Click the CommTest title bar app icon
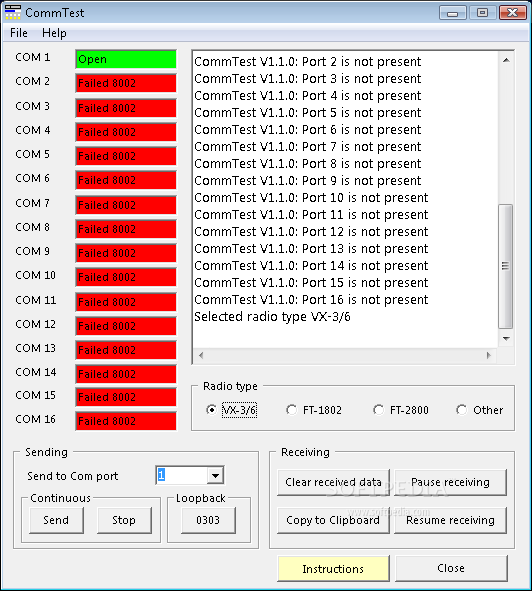Viewport: 532px width, 591px height. 12,12
